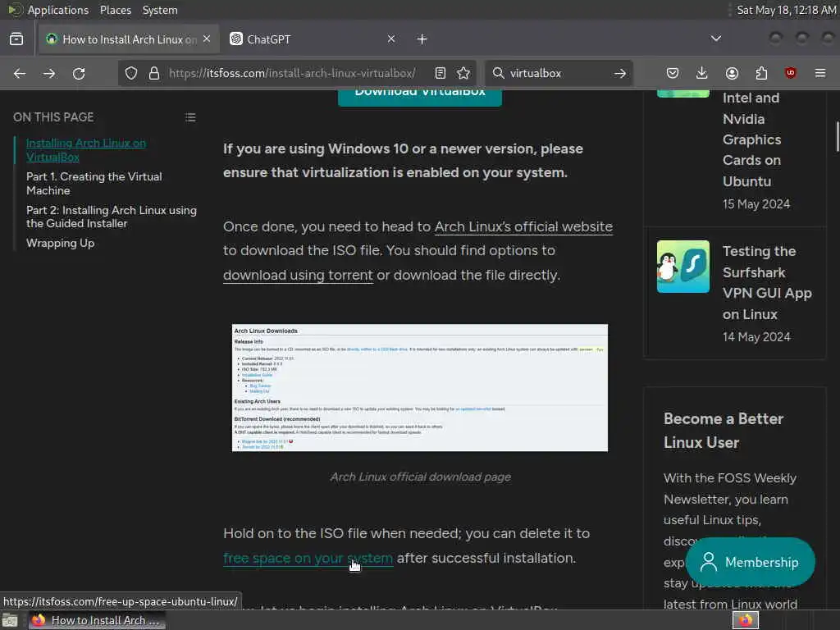The image size is (840, 630).
Task: Open the Surfshark VPN article thumbnail
Action: (683, 267)
